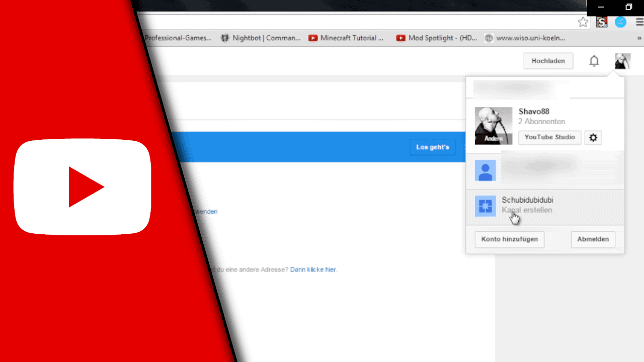
Task: Click the bookmark star icon in address bar
Action: (x=583, y=22)
